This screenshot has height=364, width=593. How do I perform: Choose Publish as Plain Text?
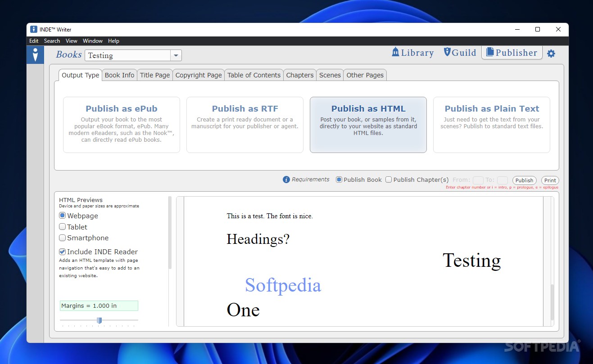pyautogui.click(x=492, y=125)
